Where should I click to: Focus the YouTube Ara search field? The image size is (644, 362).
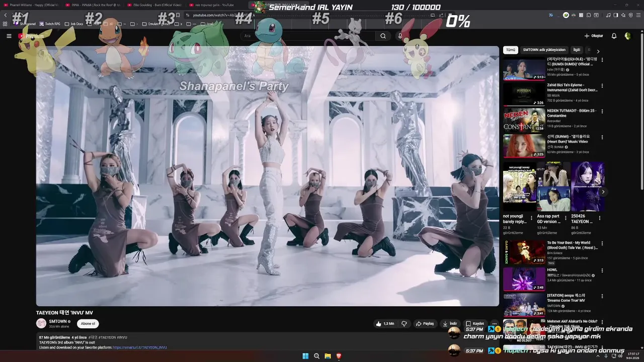(307, 36)
